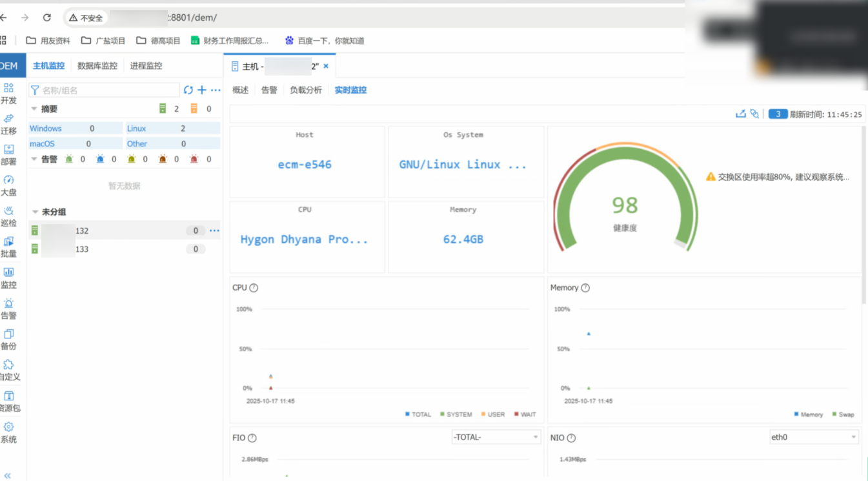Image resolution: width=868 pixels, height=481 pixels.
Task: Open the refresh interval selector showing 3
Action: tap(778, 114)
